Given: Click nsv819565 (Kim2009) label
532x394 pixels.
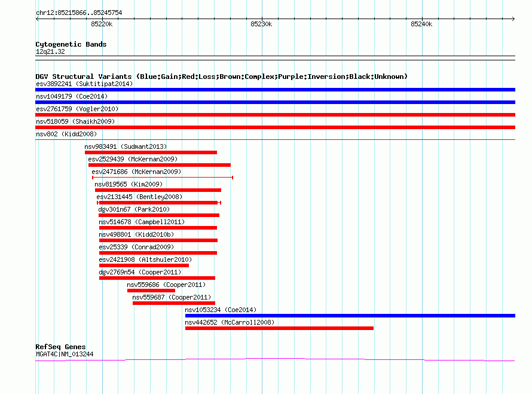Looking at the screenshot, I should [129, 184].
